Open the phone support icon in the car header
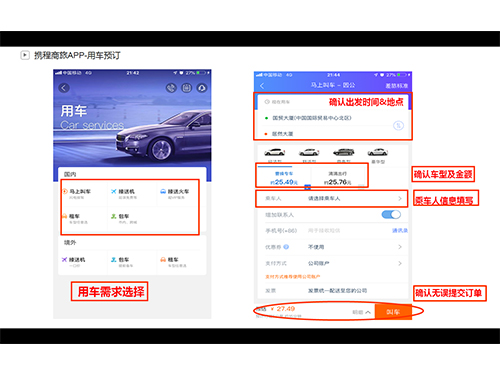 point(171,88)
